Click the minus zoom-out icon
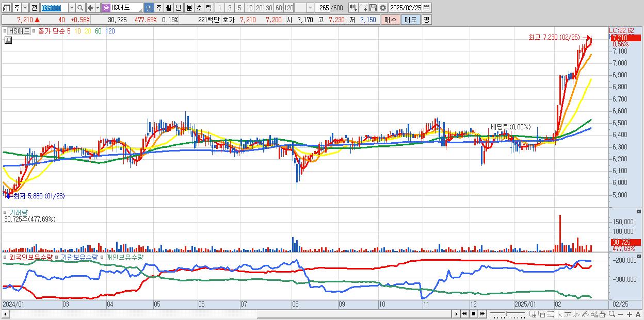Image resolution: width=644 pixels, height=320 pixels. (x=620, y=314)
